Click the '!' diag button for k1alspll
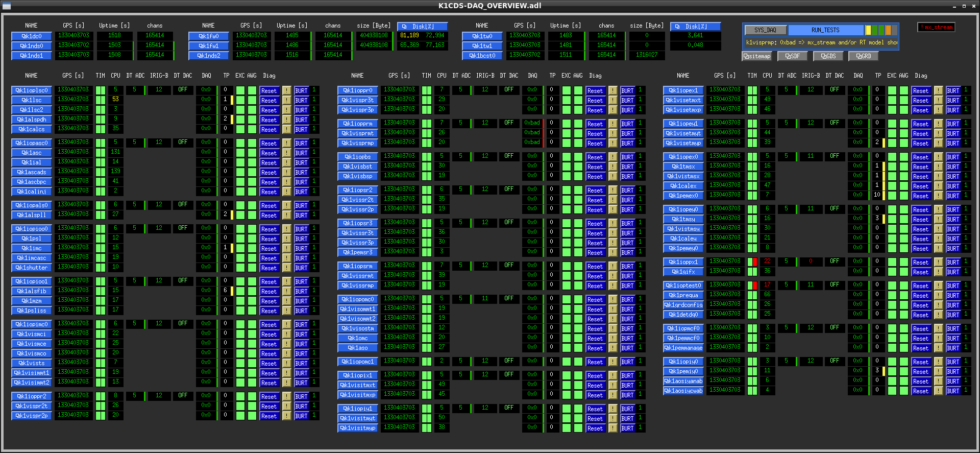This screenshot has height=453, width=980. 287,215
